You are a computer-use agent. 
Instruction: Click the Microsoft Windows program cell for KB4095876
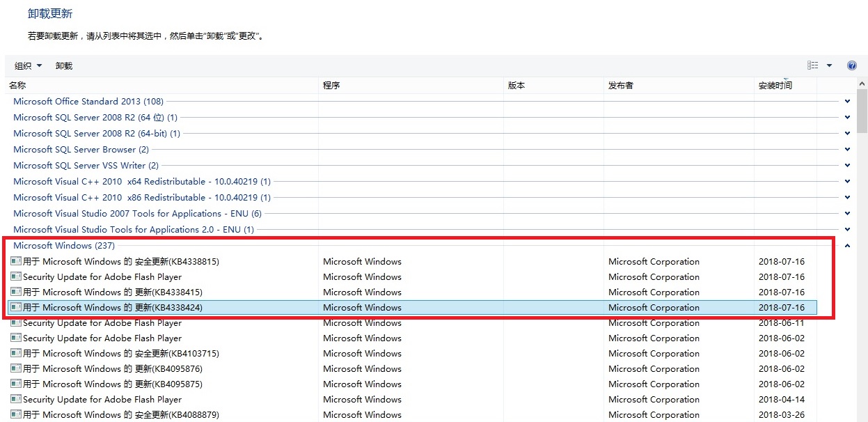pyautogui.click(x=362, y=369)
